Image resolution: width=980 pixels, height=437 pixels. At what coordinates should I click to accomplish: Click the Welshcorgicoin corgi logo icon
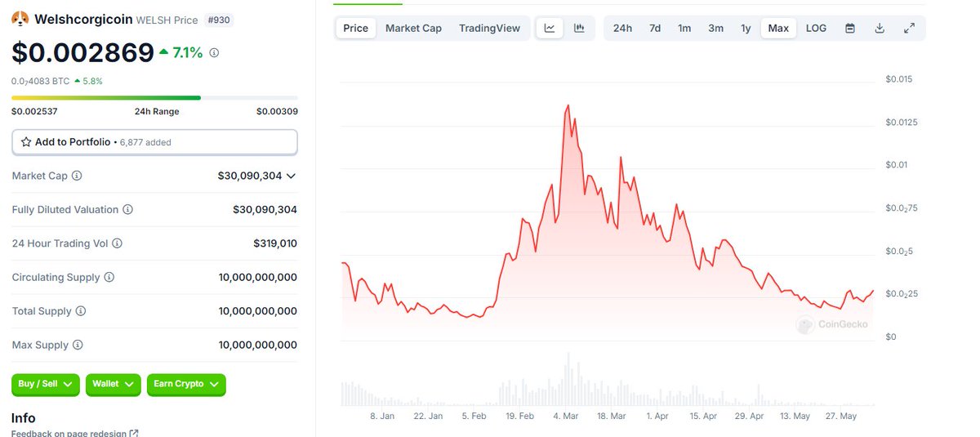click(20, 19)
